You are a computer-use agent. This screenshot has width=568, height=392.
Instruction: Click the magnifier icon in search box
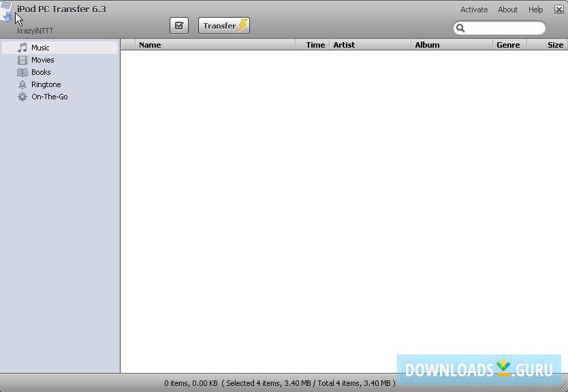click(460, 28)
